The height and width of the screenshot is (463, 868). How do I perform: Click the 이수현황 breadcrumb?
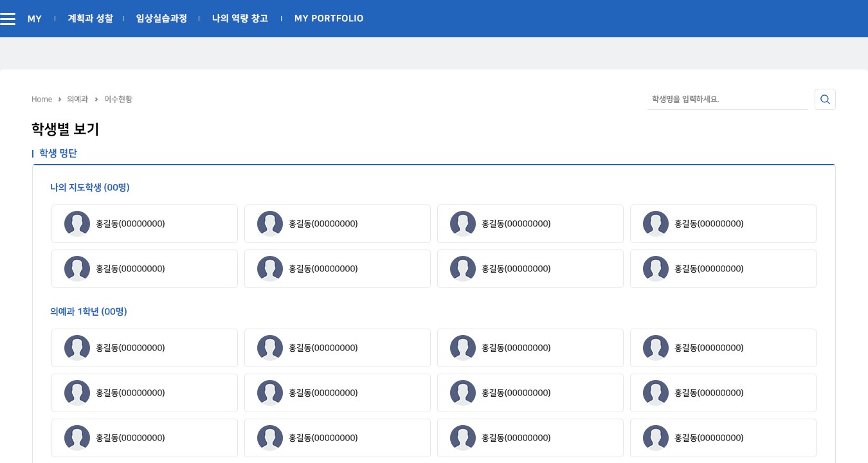pyautogui.click(x=118, y=99)
